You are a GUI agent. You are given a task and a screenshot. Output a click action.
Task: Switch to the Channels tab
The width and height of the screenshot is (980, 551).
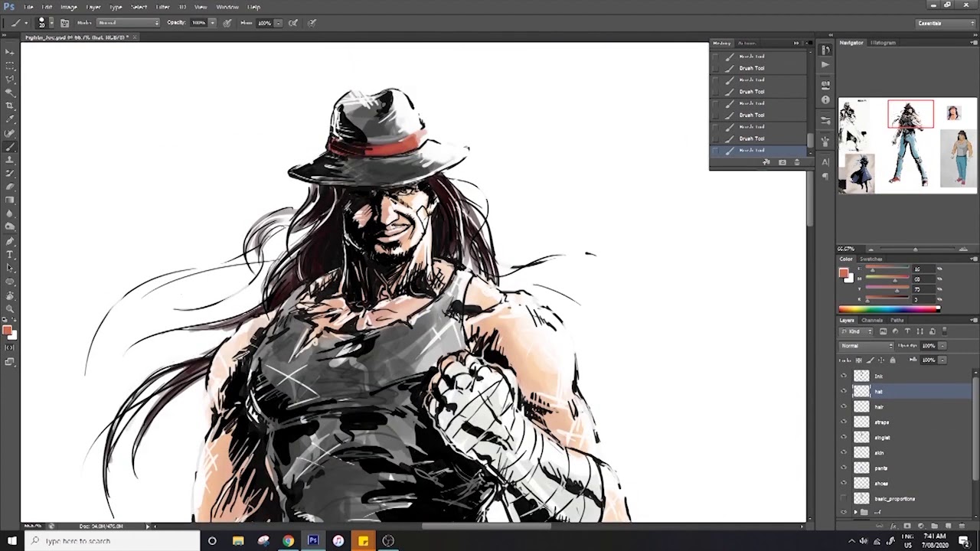click(872, 320)
